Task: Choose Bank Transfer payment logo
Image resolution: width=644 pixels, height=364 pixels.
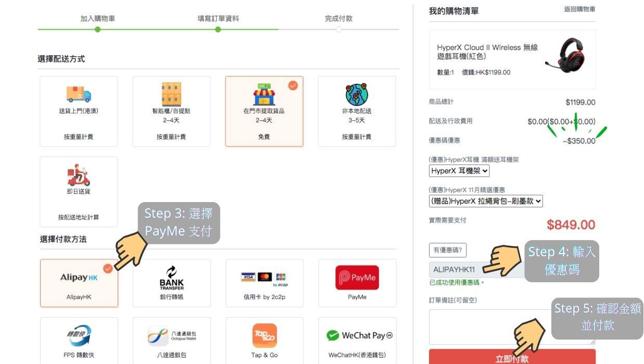Action: tap(171, 278)
